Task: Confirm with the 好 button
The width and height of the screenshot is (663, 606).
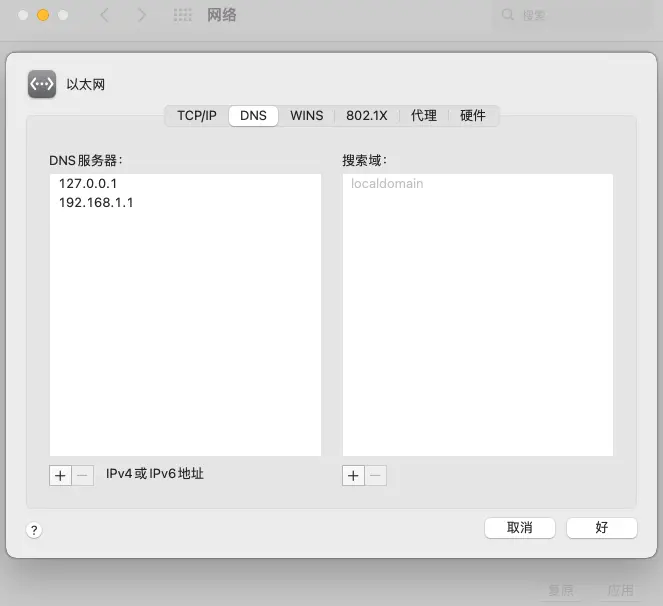Action: pyautogui.click(x=601, y=527)
